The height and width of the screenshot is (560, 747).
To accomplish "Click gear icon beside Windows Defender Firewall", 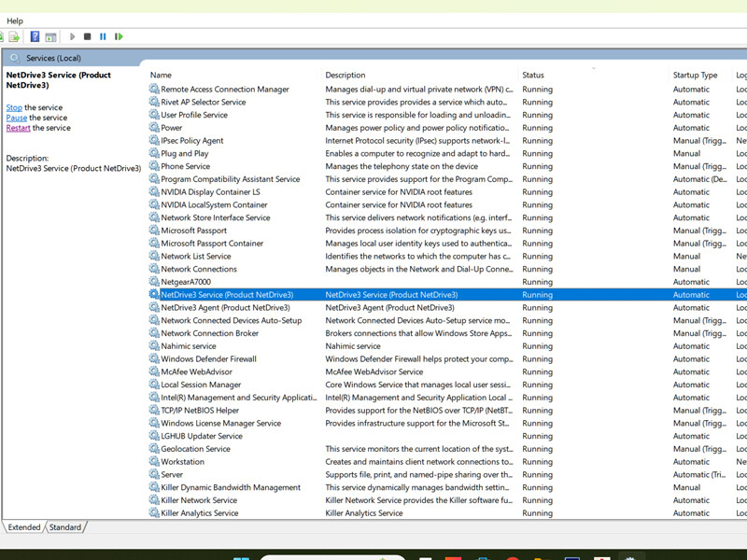I will (x=154, y=359).
